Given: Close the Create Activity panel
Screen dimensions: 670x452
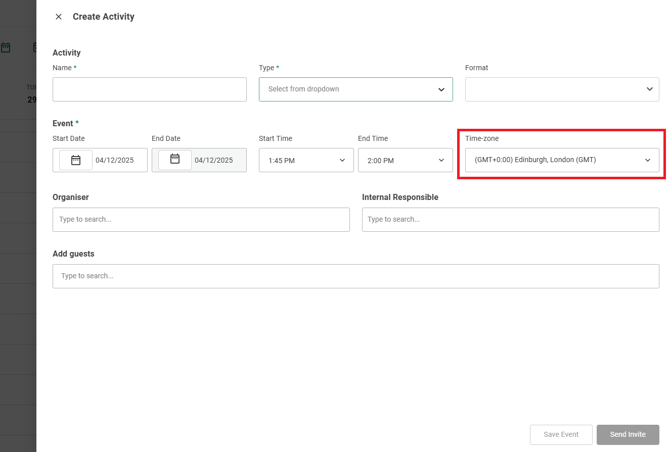Looking at the screenshot, I should coord(58,17).
